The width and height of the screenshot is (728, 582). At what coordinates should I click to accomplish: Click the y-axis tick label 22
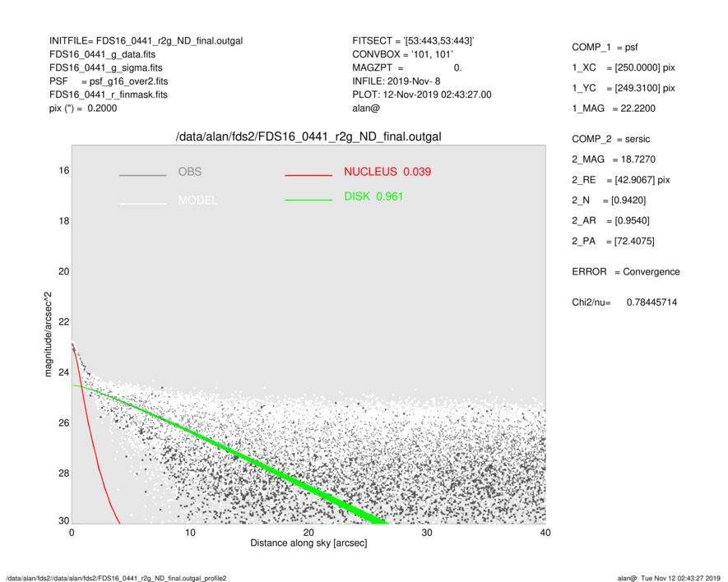tap(63, 321)
